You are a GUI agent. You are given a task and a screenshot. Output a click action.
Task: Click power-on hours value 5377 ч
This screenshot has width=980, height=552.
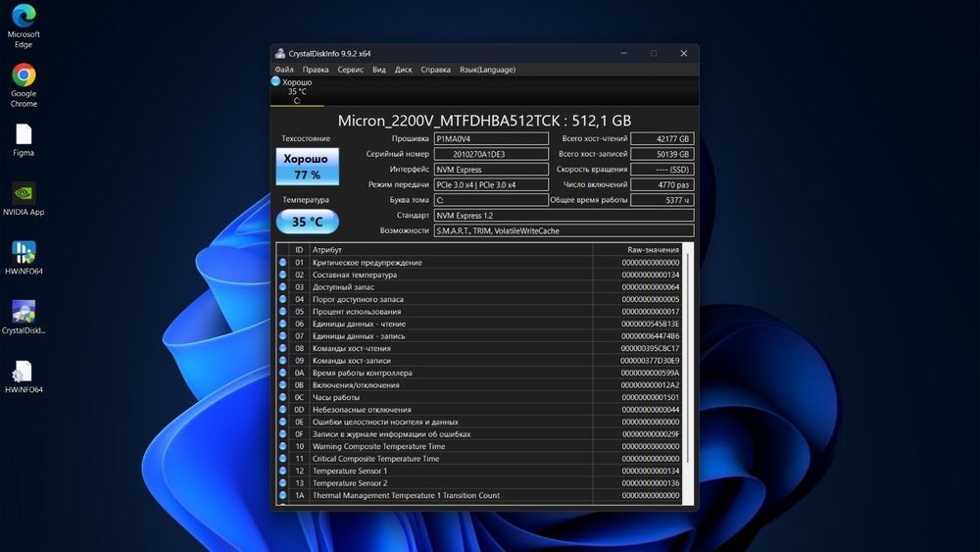[662, 200]
